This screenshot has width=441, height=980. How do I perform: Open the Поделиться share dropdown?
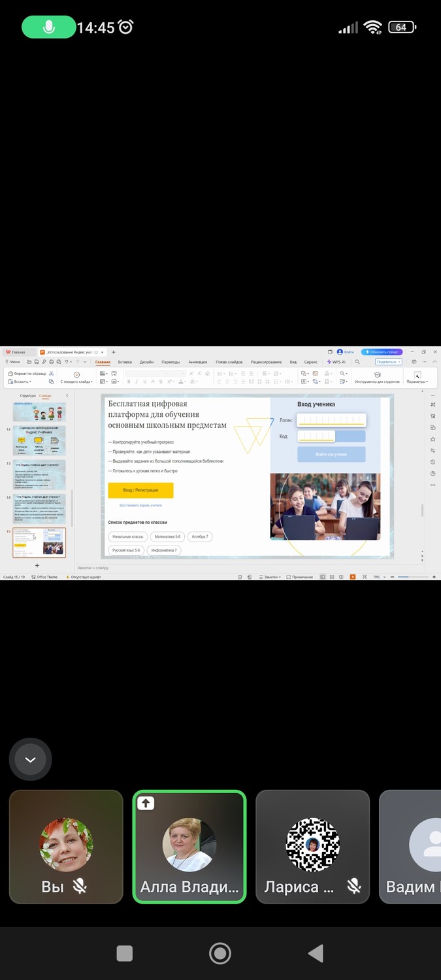pos(389,362)
